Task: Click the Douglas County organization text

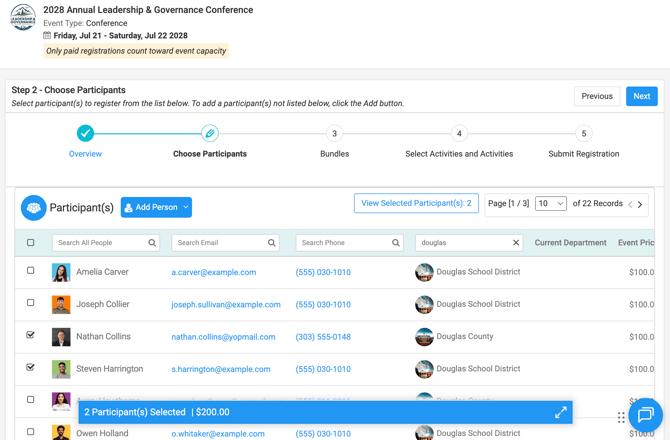Action: coord(465,337)
